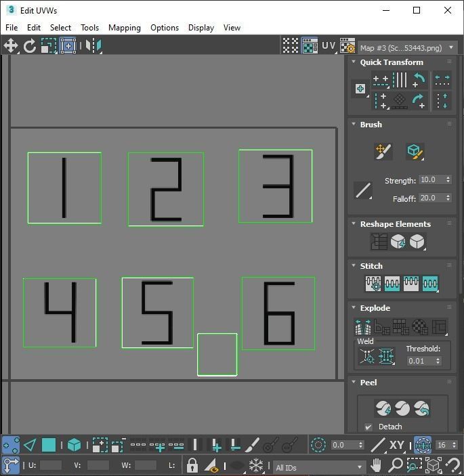The height and width of the screenshot is (476, 464).
Task: Select the Move tool in top toolbar
Action: pos(11,46)
